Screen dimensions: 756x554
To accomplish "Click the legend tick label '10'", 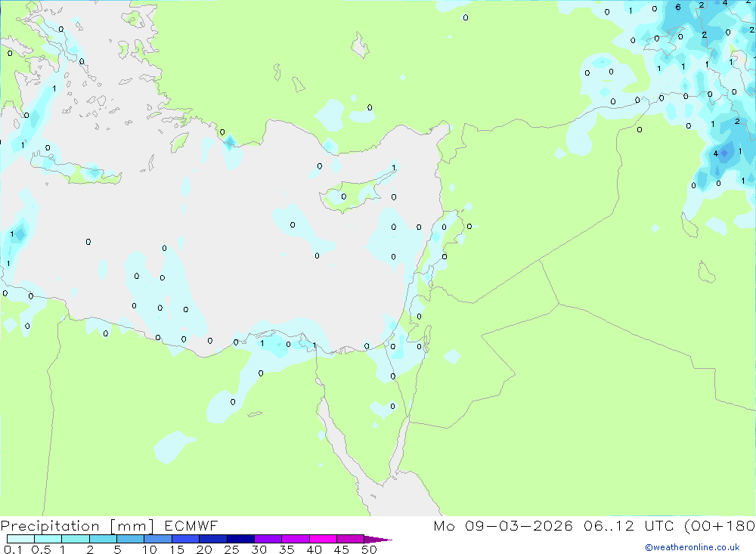I will 149,549.
